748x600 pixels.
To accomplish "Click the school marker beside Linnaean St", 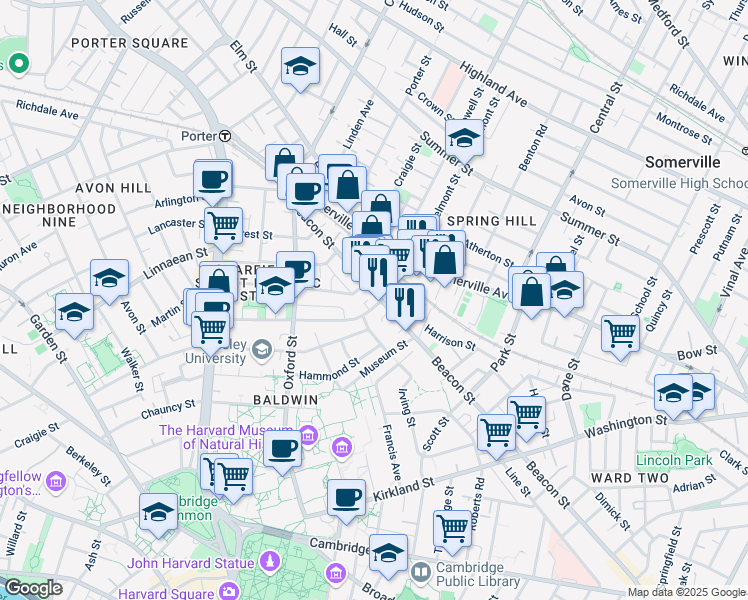I will point(109,279).
